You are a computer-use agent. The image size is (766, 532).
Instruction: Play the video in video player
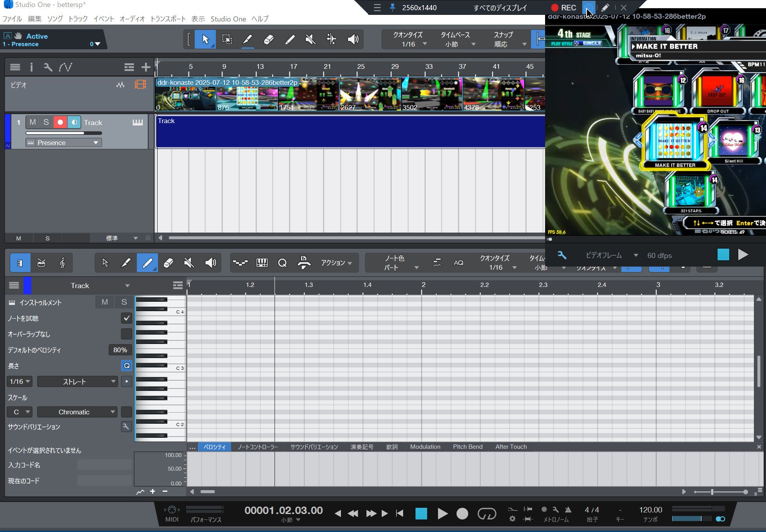[743, 255]
